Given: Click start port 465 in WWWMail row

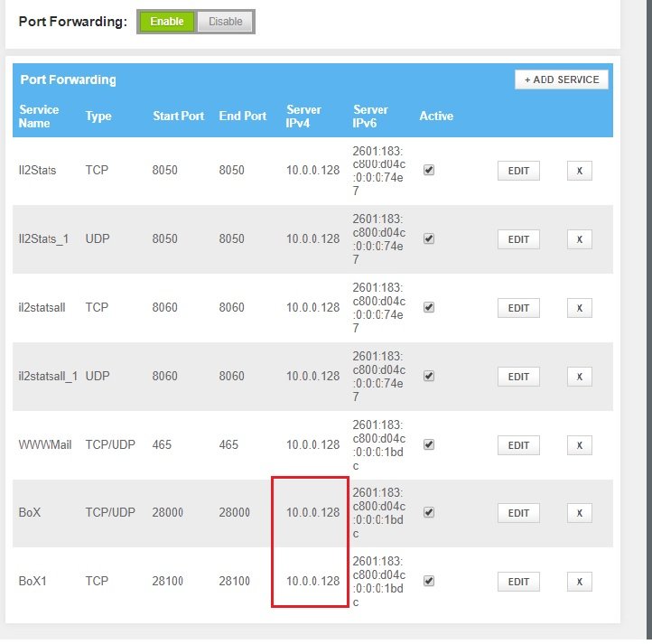Looking at the screenshot, I should coord(162,444).
